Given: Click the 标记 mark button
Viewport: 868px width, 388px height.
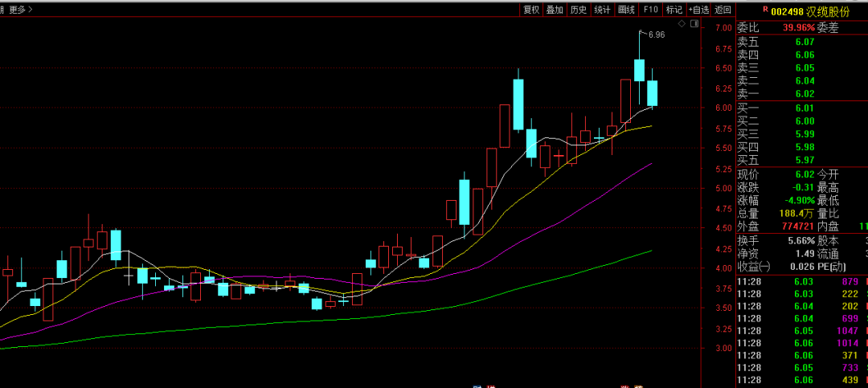Looking at the screenshot, I should point(674,10).
